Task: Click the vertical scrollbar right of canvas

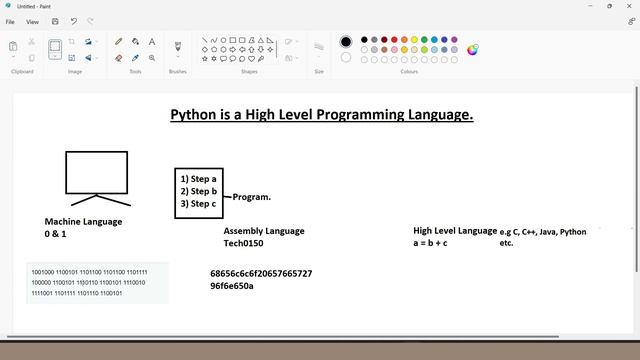Action: (x=636, y=179)
